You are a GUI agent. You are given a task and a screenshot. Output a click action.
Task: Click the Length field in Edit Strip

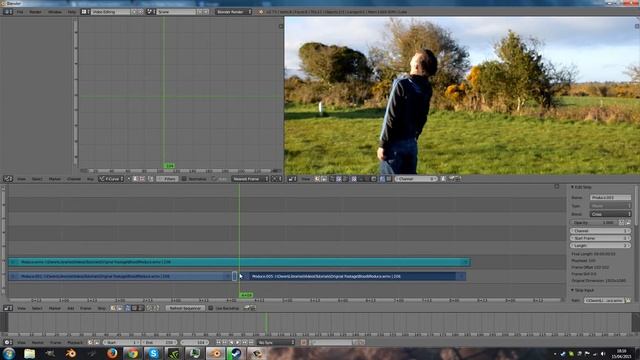tap(600, 246)
